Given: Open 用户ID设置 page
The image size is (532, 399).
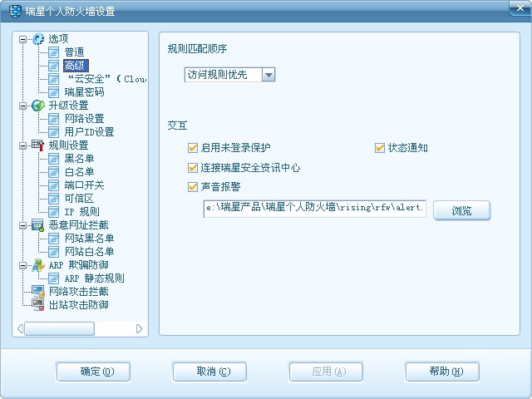Looking at the screenshot, I should point(89,132).
